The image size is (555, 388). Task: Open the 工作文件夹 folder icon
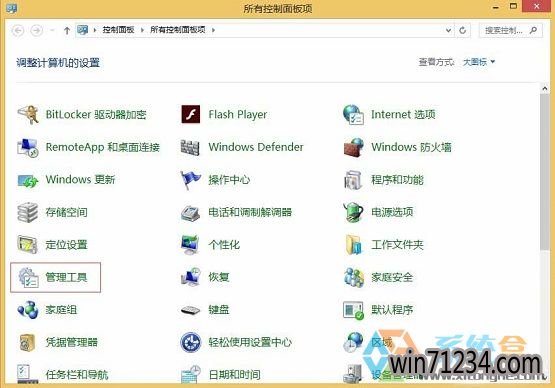[353, 245]
